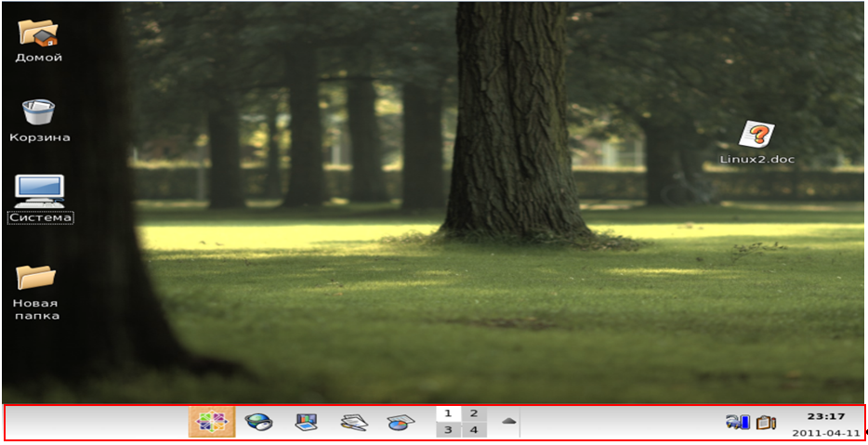Image resolution: width=868 pixels, height=445 pixels.
Task: Launch the graphics application panel icon
Action: pos(306,423)
